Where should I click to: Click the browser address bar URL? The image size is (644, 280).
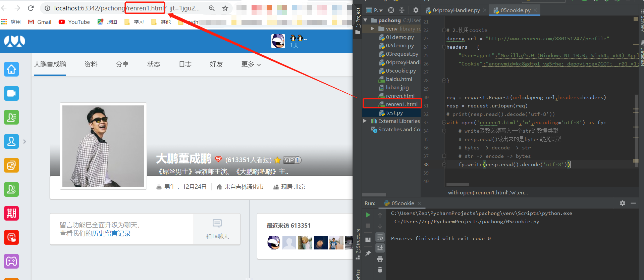point(127,8)
